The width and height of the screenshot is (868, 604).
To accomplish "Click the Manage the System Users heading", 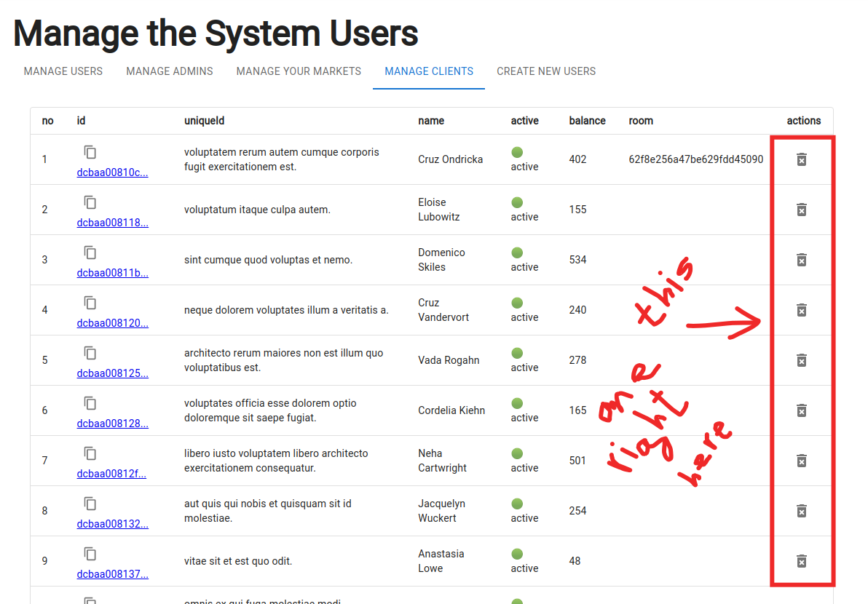I will pyautogui.click(x=216, y=33).
